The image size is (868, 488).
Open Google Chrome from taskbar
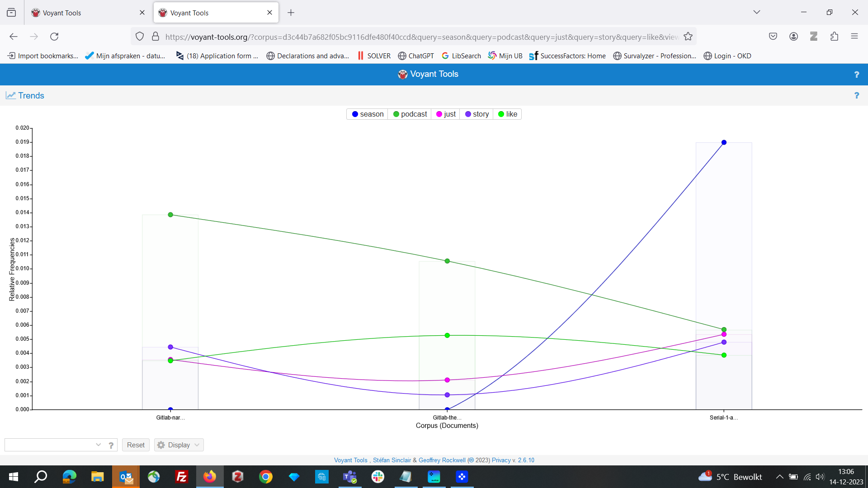pyautogui.click(x=266, y=477)
